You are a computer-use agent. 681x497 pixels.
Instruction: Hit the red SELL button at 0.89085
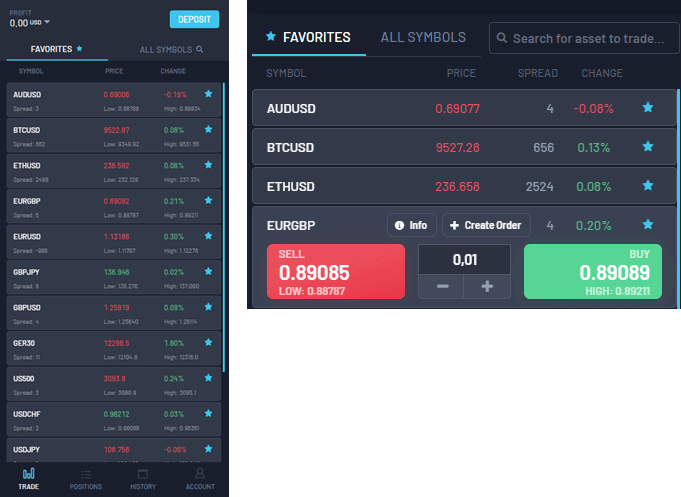[335, 272]
